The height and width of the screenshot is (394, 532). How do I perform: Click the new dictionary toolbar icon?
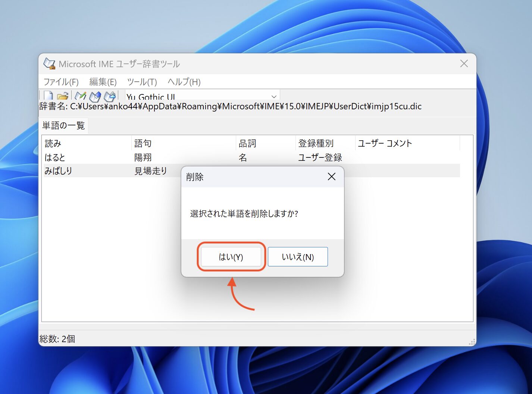click(x=48, y=96)
